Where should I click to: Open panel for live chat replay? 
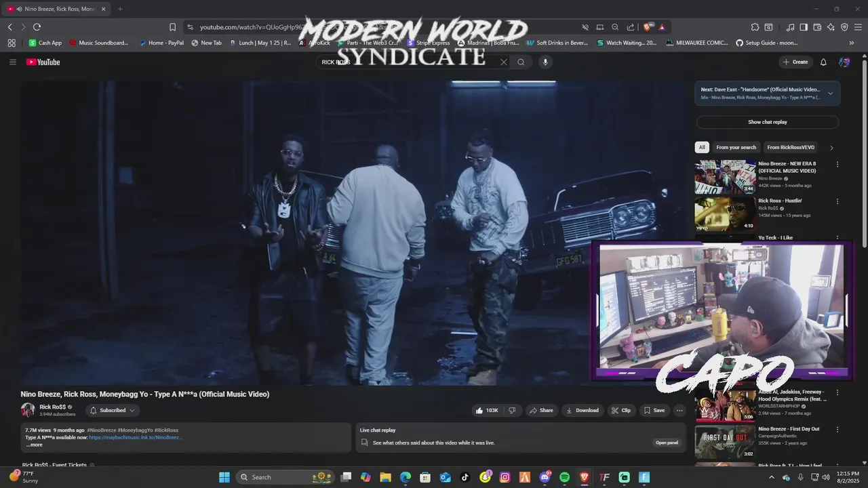(667, 443)
